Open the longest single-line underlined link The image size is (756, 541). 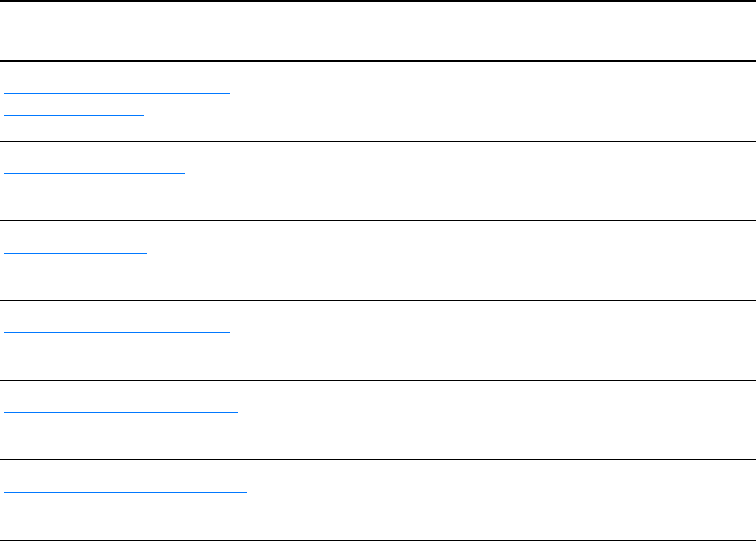click(x=125, y=491)
